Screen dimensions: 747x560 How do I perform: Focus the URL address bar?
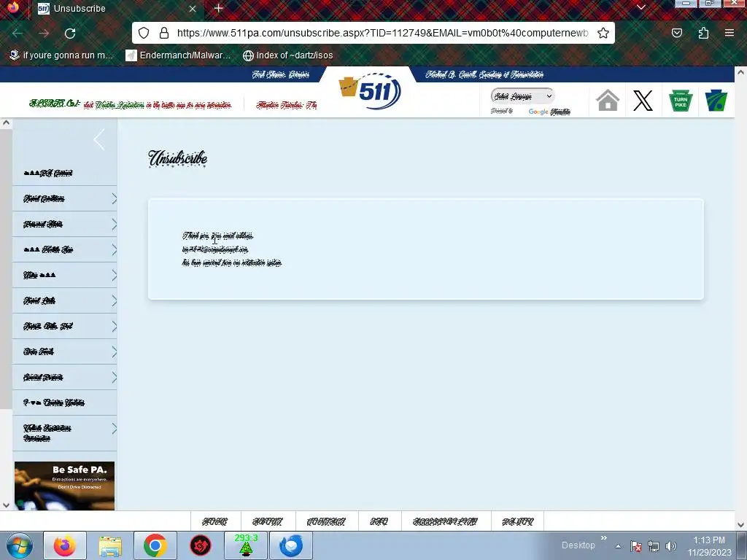point(382,33)
